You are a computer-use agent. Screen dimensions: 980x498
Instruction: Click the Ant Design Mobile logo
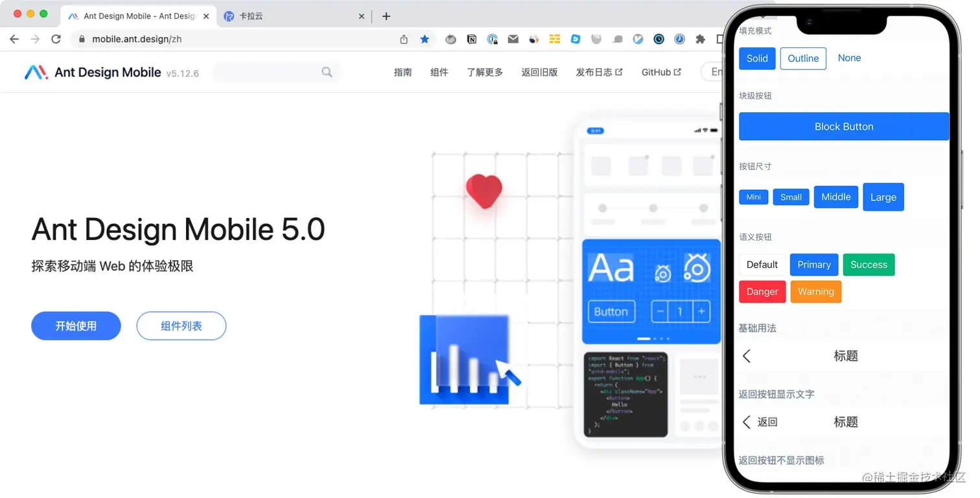pos(36,72)
